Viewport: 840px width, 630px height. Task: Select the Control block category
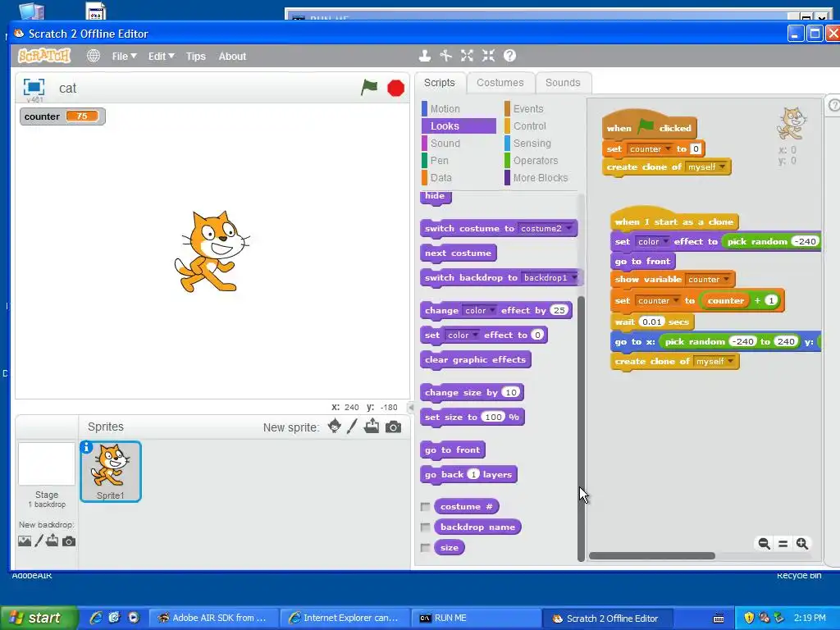tap(530, 126)
